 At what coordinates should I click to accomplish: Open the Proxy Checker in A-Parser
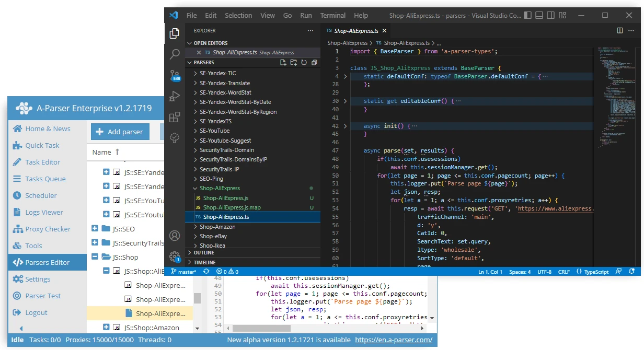click(x=45, y=229)
